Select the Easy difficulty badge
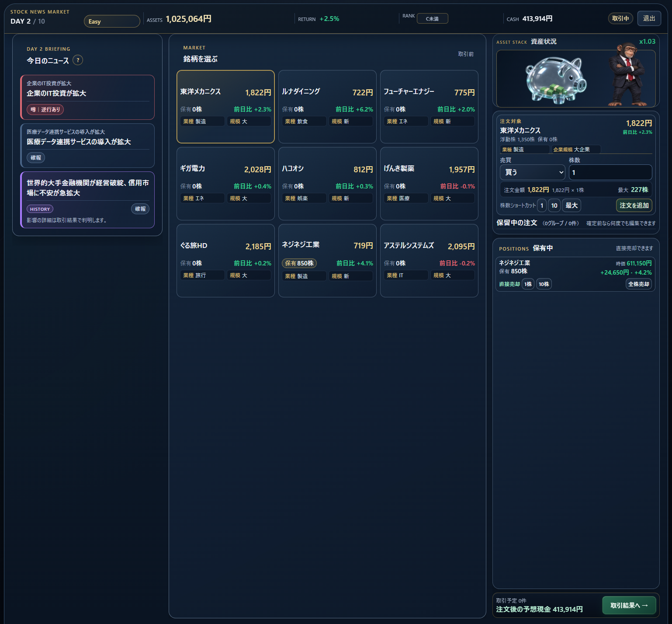672x624 pixels. coord(112,21)
